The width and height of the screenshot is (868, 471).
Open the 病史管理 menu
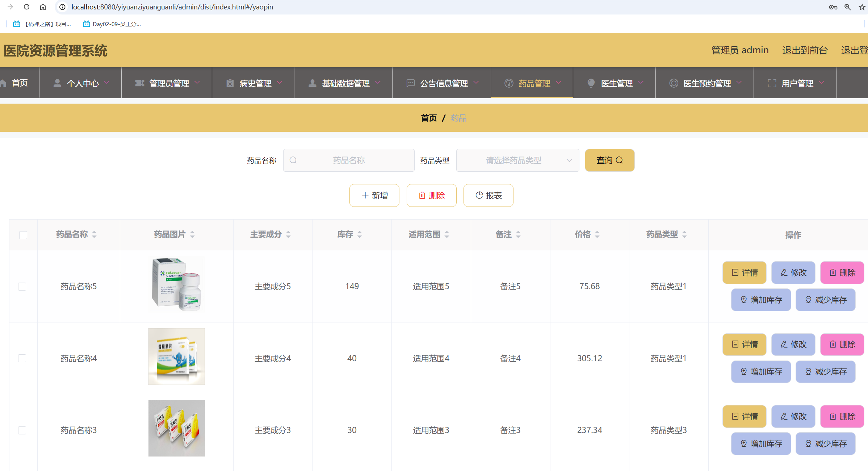(x=255, y=83)
